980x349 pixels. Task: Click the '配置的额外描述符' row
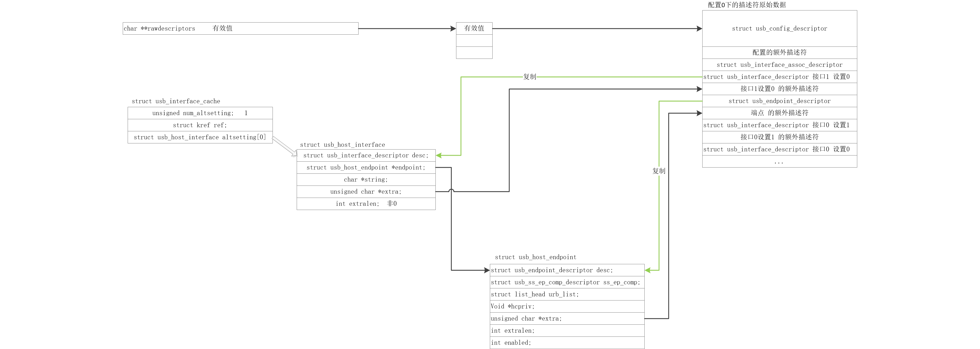click(x=779, y=52)
